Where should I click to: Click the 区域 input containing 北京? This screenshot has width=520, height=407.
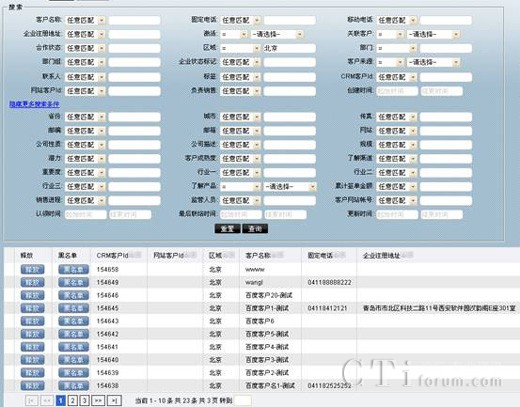point(289,48)
